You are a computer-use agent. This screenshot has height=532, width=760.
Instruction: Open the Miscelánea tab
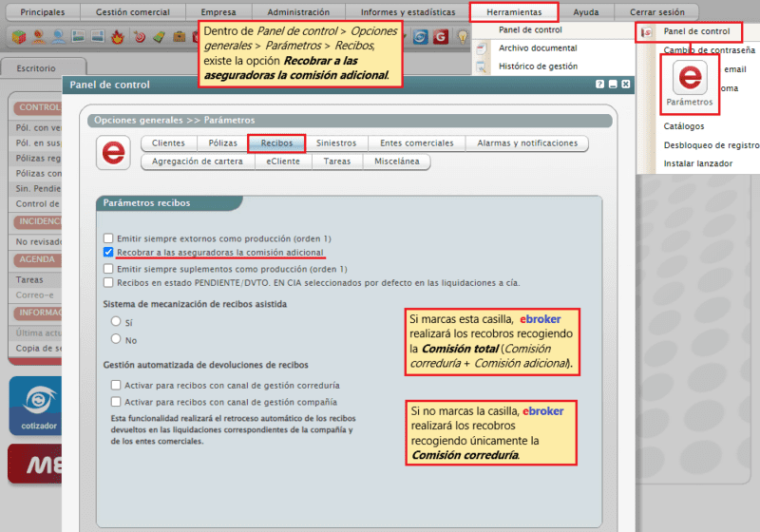pos(397,161)
